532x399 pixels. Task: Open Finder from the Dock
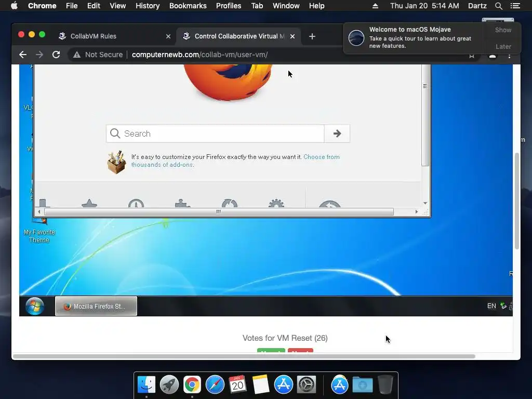tap(146, 385)
